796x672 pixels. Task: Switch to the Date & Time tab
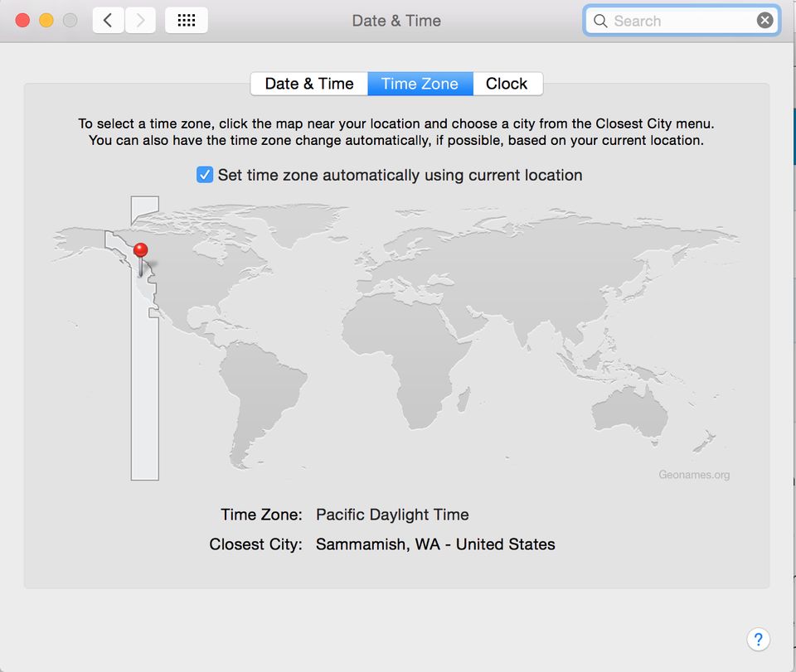309,84
